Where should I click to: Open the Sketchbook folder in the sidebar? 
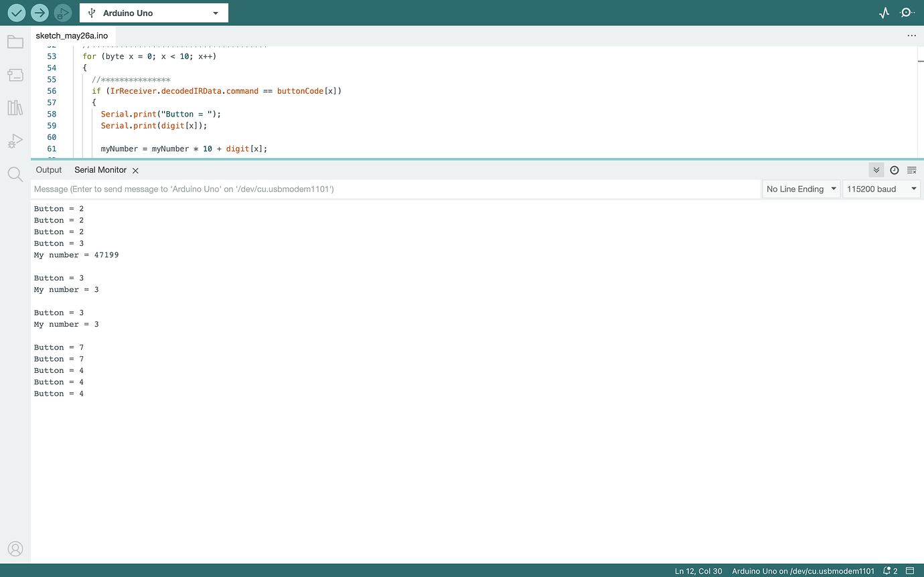(15, 42)
